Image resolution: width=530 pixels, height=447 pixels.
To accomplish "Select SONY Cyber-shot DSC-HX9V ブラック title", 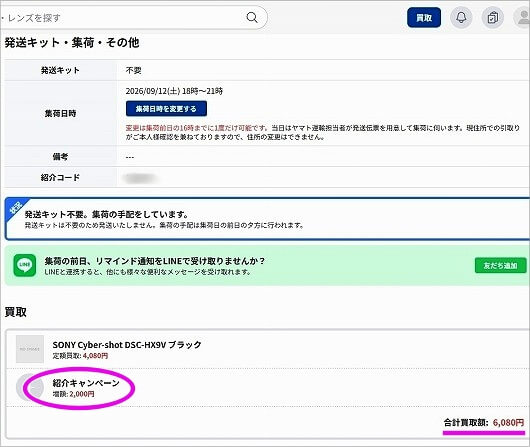I will 127,345.
